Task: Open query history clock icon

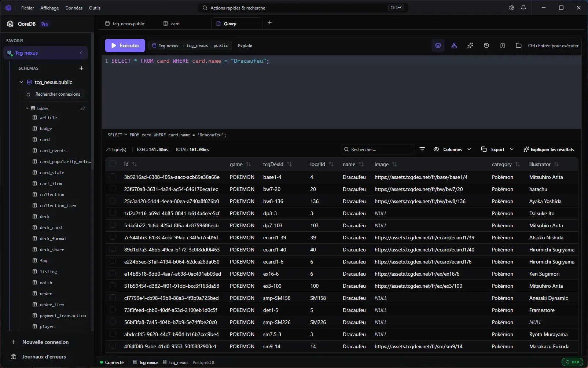Action: (486, 45)
